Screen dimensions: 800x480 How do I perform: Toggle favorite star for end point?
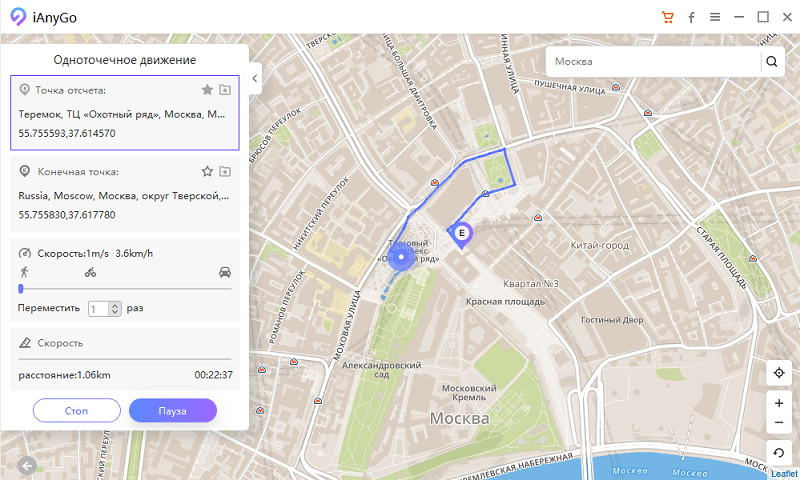pyautogui.click(x=207, y=171)
